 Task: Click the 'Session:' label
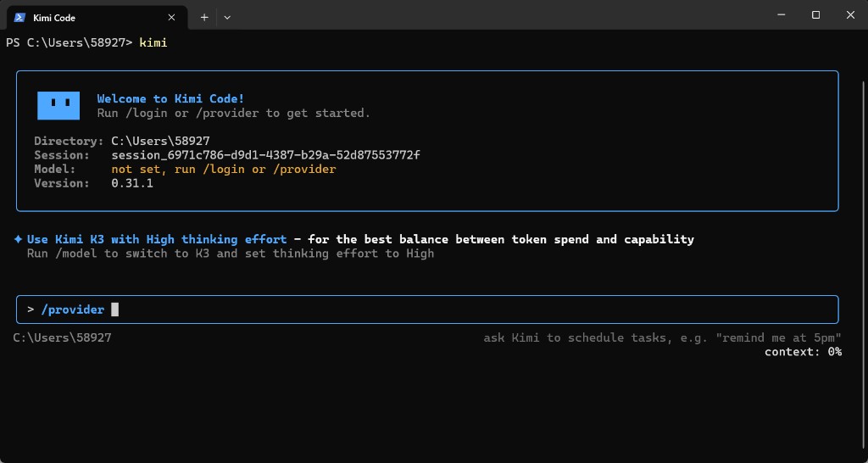click(x=62, y=155)
